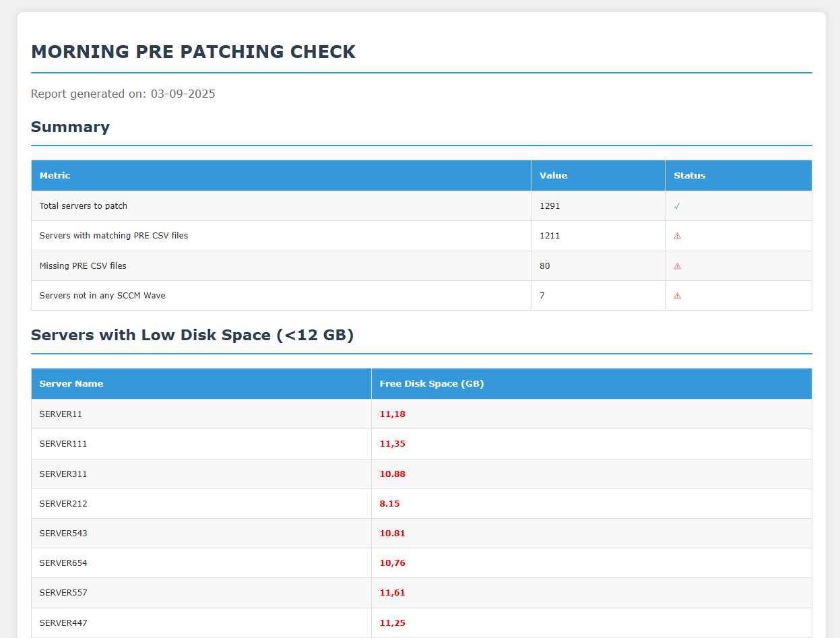This screenshot has width=840, height=638.
Task: Click the value 80 for missing files
Action: (544, 266)
